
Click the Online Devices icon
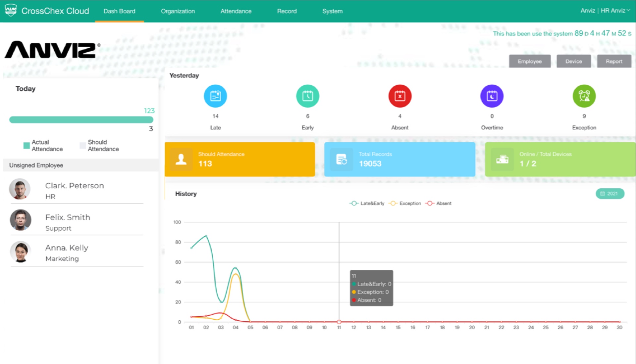(x=502, y=159)
